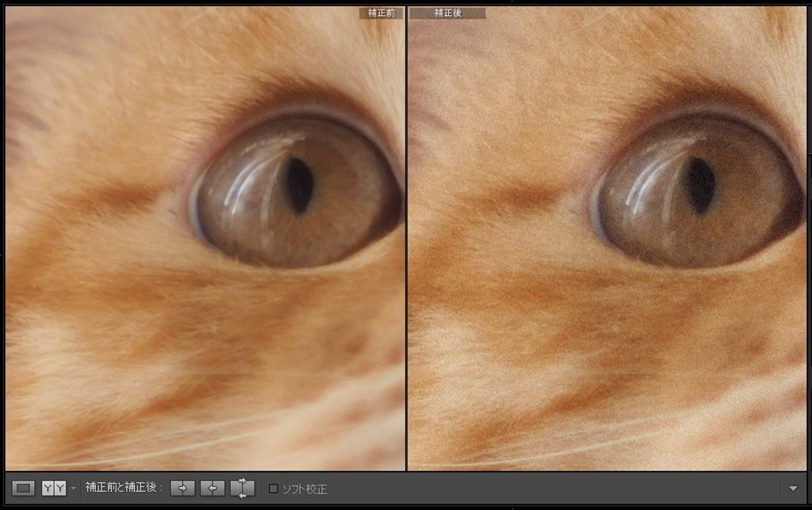This screenshot has width=812, height=510.
Task: Copy Before settings to After (right arrow)
Action: 182,489
